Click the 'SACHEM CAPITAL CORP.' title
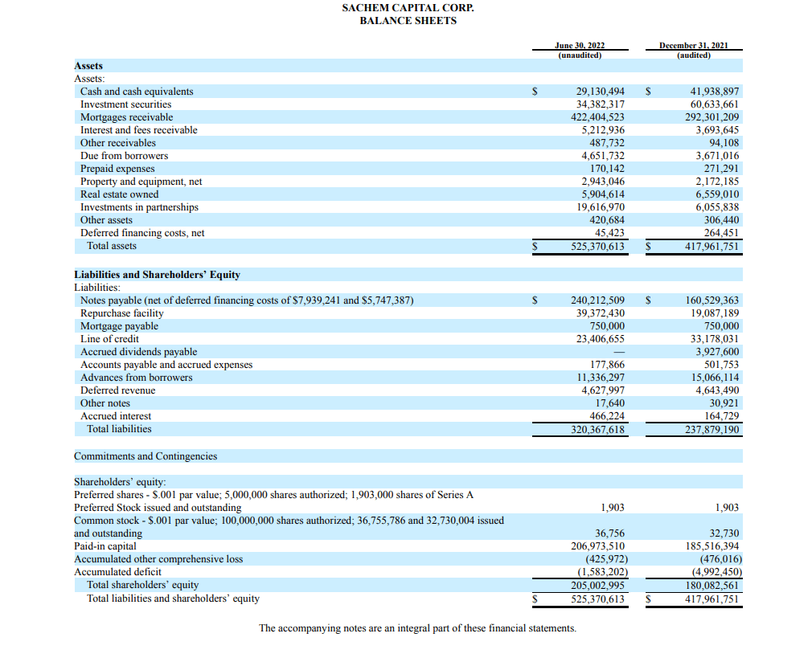 click(x=408, y=8)
